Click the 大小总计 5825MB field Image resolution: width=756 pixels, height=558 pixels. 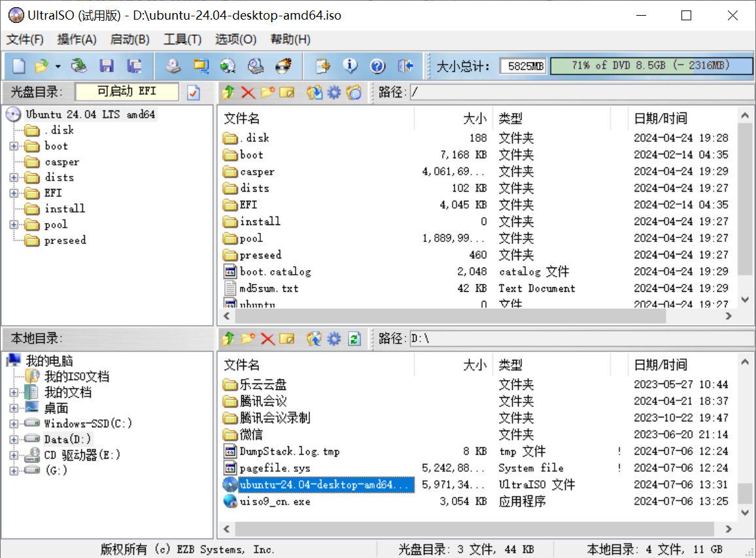523,65
